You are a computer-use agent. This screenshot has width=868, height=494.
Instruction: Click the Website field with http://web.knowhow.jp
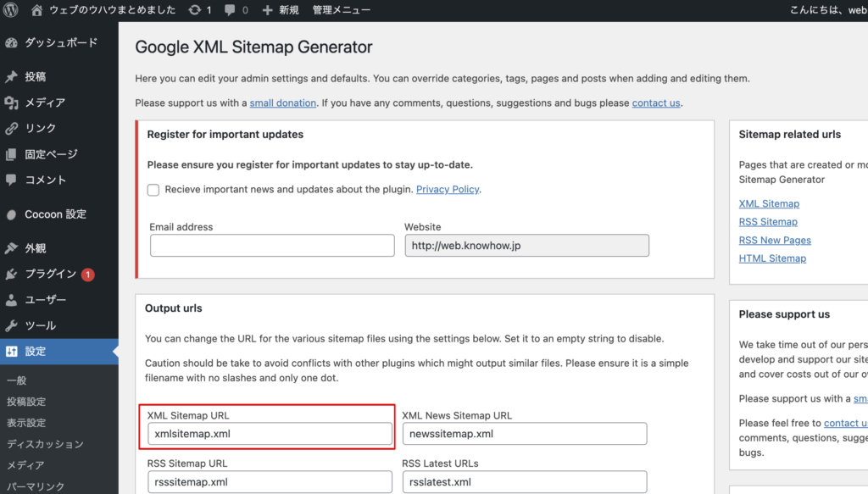point(527,246)
